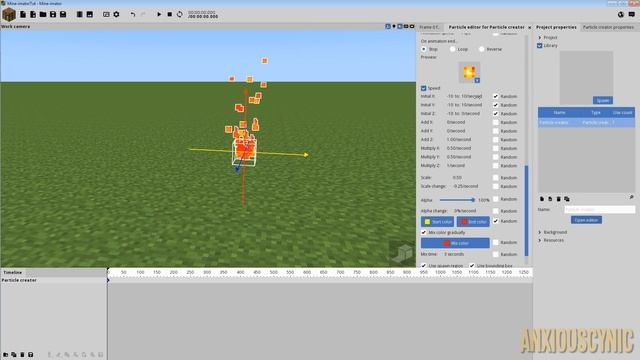Click the first work camera view icon

click(x=388, y=27)
